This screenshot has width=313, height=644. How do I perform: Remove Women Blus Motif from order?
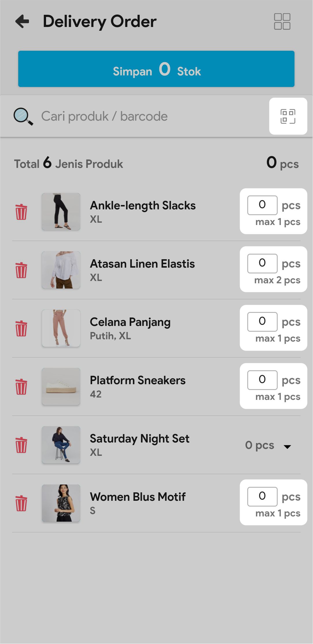click(21, 503)
